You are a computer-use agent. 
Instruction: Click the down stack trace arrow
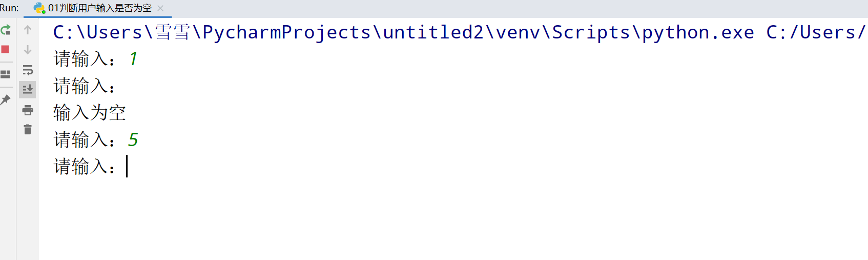[28, 50]
